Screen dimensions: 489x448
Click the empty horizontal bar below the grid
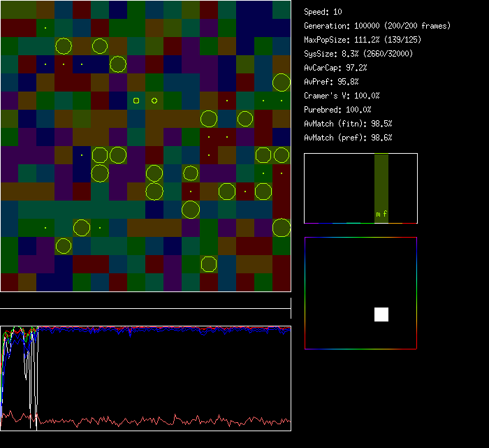click(x=145, y=301)
